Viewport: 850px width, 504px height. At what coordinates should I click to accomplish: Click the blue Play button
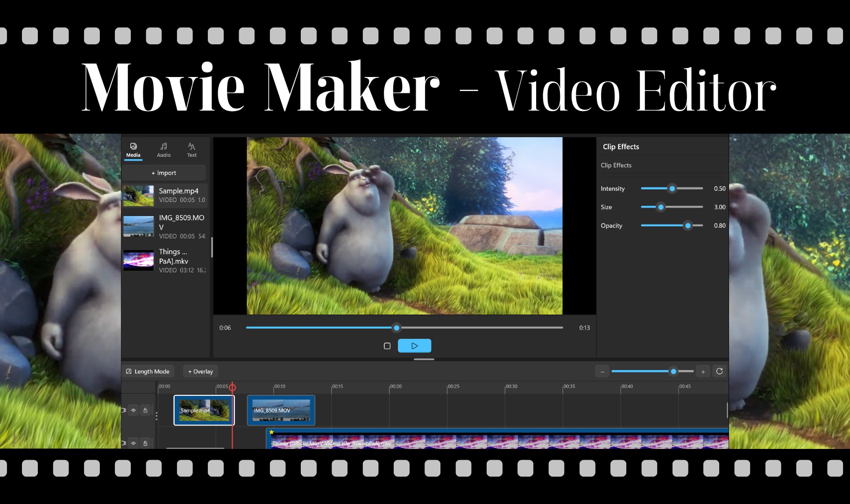[414, 346]
